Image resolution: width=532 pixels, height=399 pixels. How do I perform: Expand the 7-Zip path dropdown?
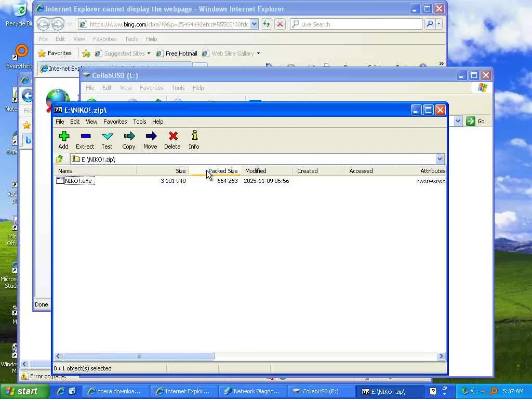[440, 159]
